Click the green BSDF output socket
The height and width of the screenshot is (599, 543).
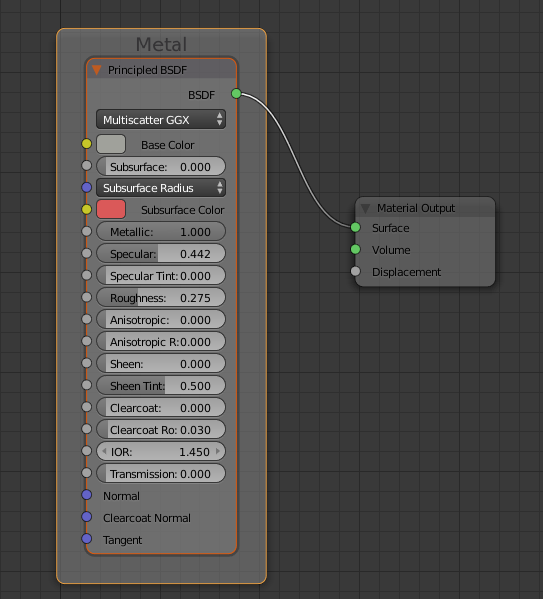click(x=236, y=93)
